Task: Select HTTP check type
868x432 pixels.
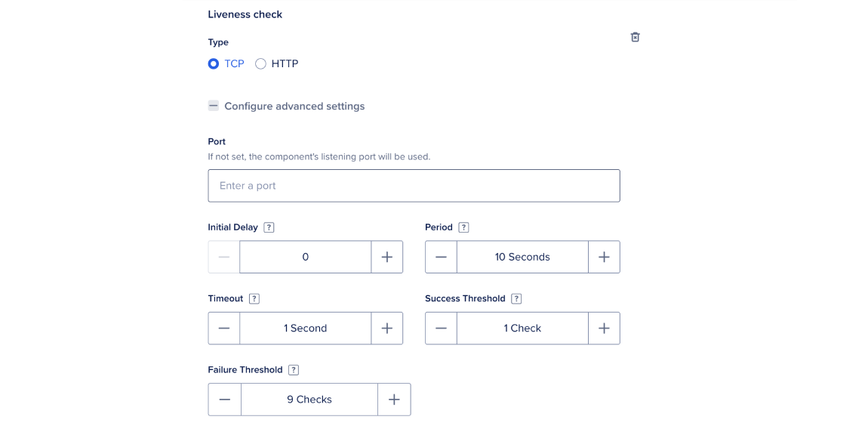Action: [x=261, y=64]
